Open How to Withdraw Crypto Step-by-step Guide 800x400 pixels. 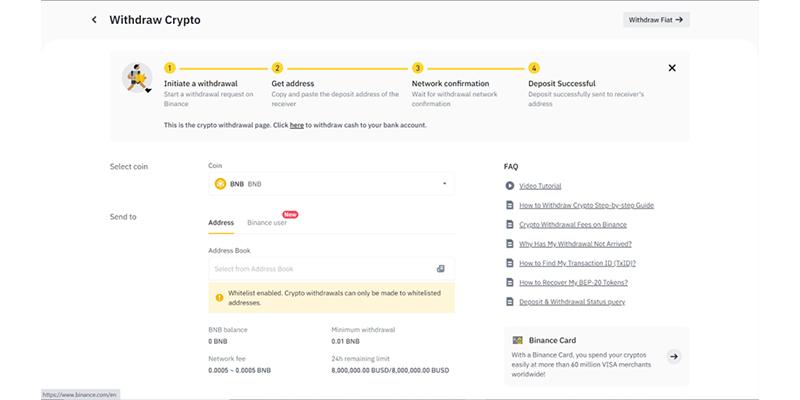click(587, 206)
